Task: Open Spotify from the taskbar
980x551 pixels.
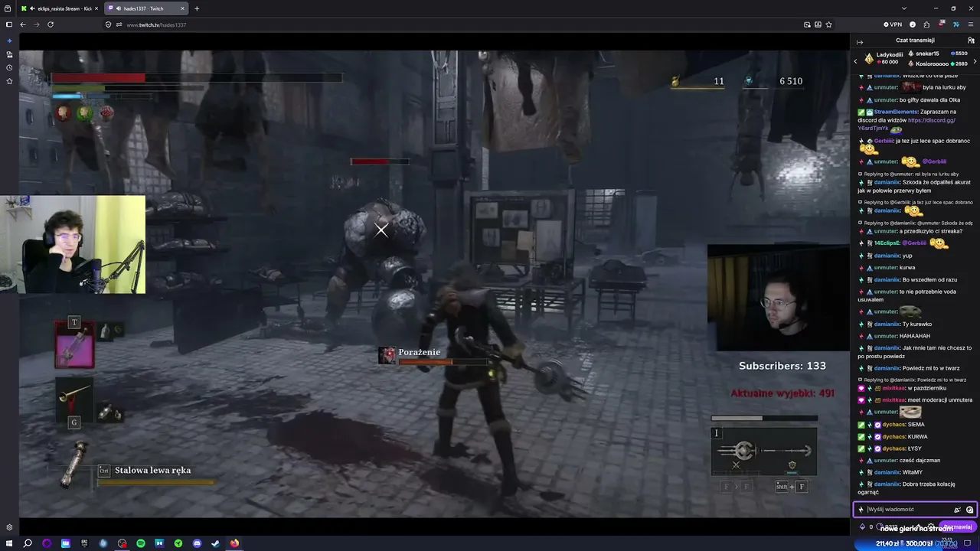Action: coord(141,543)
